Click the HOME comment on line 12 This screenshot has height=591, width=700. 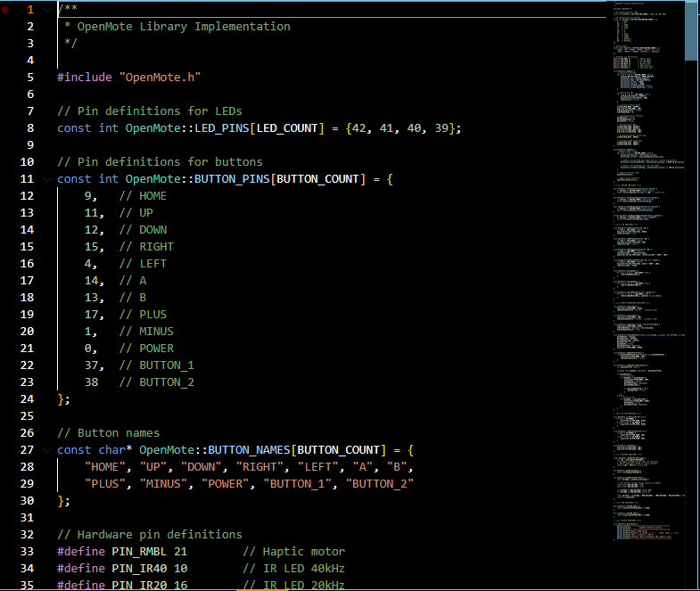(x=143, y=196)
